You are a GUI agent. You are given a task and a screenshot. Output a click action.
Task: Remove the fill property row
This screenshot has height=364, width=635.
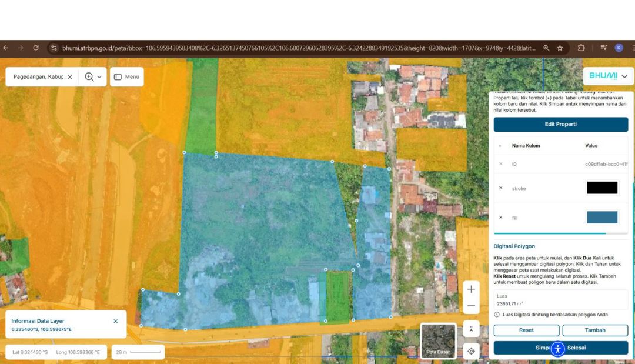(500, 218)
